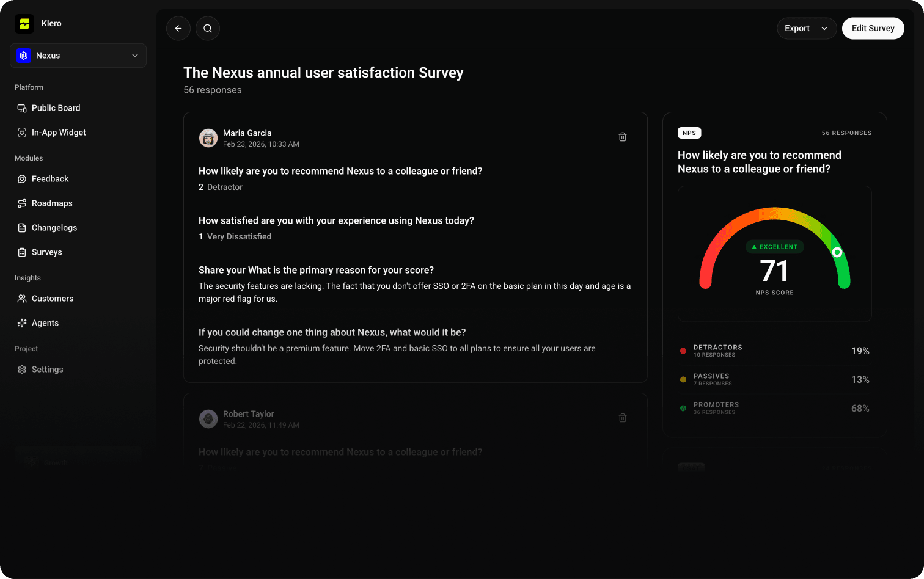Click the Surveys clipboard icon
The width and height of the screenshot is (924, 579).
[22, 252]
